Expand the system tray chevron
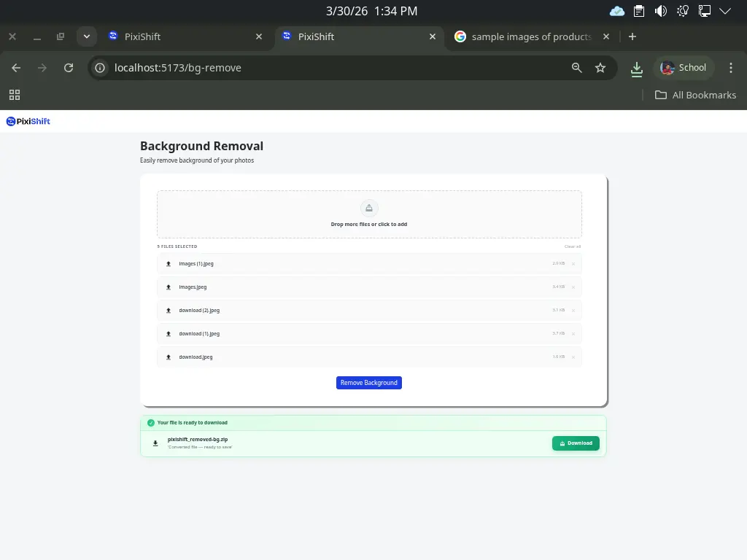 pos(725,11)
